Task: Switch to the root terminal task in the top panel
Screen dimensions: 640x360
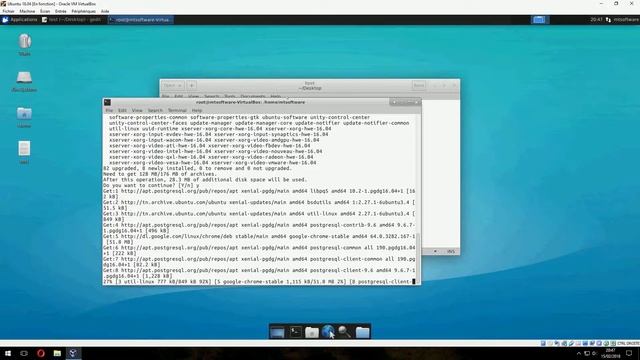Action: coord(141,20)
